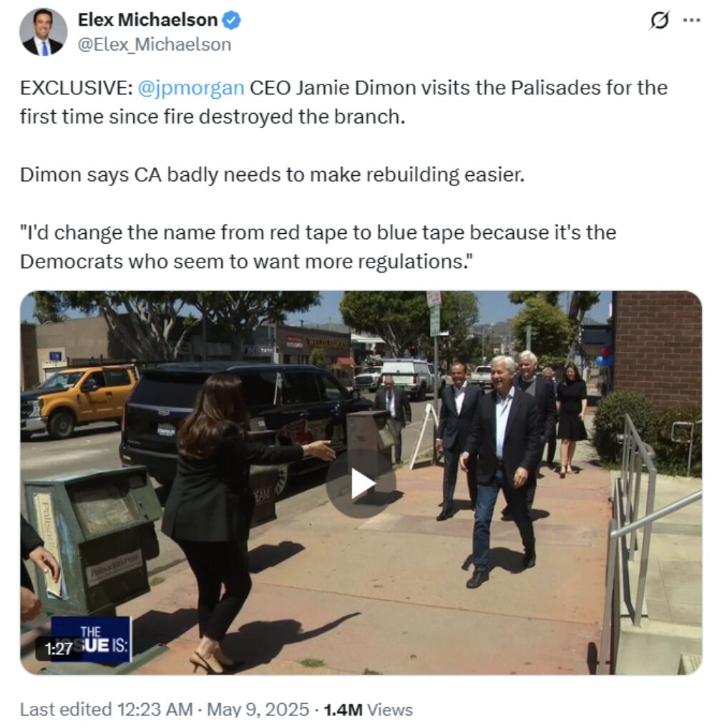727x728 pixels.
Task: Click the May 9, 2025 date
Action: click(x=258, y=709)
